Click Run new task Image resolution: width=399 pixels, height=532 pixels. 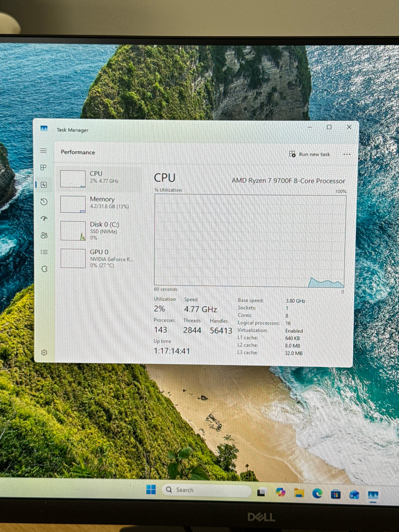[309, 154]
